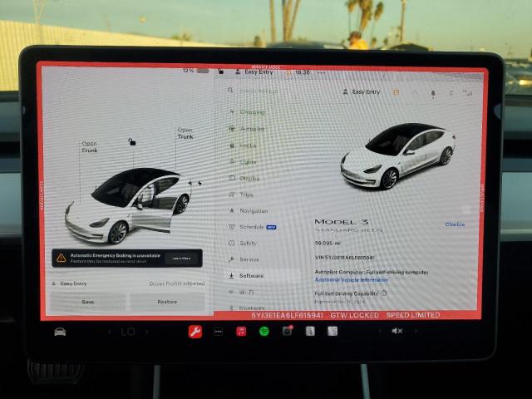Tap SPEED LIMITED in red status bar
The height and width of the screenshot is (399, 532).
pos(413,315)
